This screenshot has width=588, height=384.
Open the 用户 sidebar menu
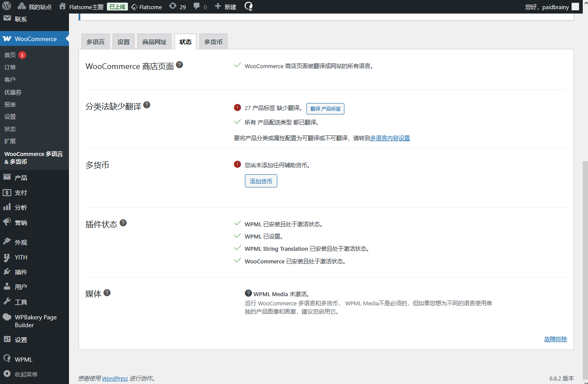(x=34, y=287)
